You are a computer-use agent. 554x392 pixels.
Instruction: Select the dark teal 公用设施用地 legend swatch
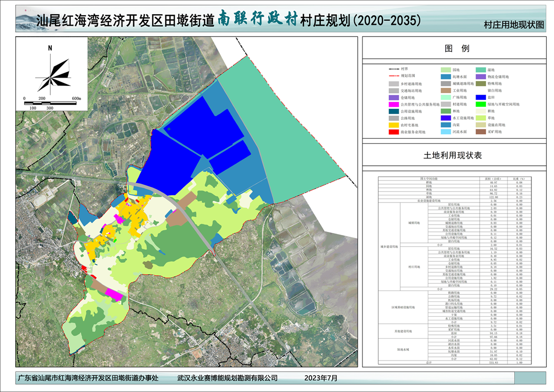(393, 111)
